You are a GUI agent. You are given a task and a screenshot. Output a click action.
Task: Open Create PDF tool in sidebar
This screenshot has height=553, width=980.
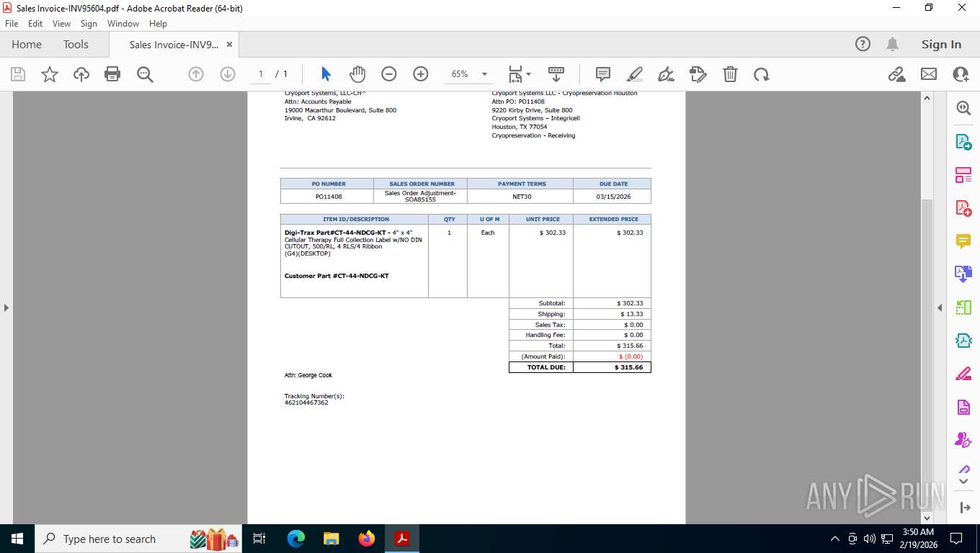coord(963,208)
